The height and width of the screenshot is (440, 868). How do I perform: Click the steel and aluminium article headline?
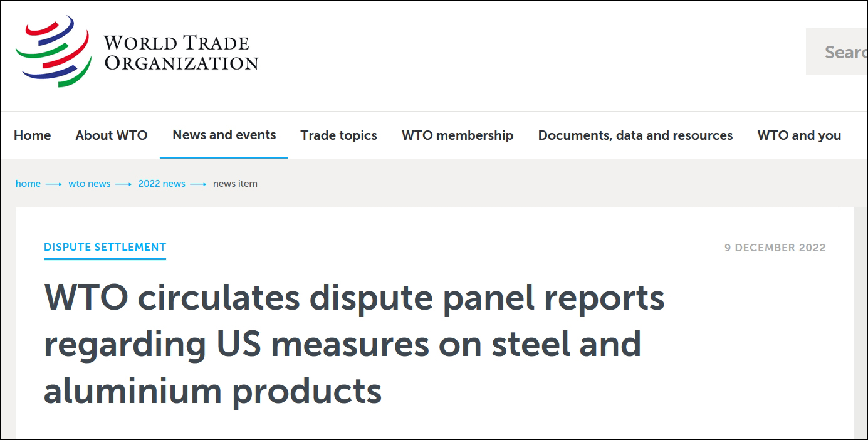(354, 344)
